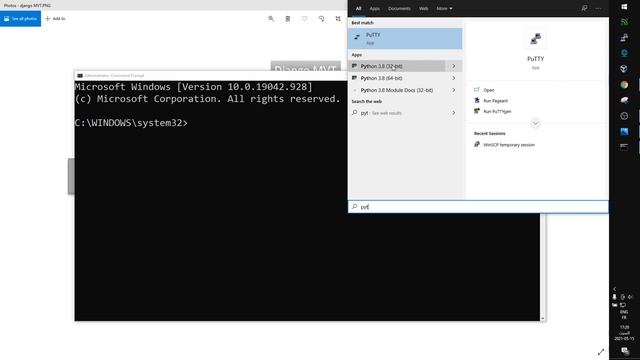
Task: Switch to the All search tab
Action: [x=358, y=9]
